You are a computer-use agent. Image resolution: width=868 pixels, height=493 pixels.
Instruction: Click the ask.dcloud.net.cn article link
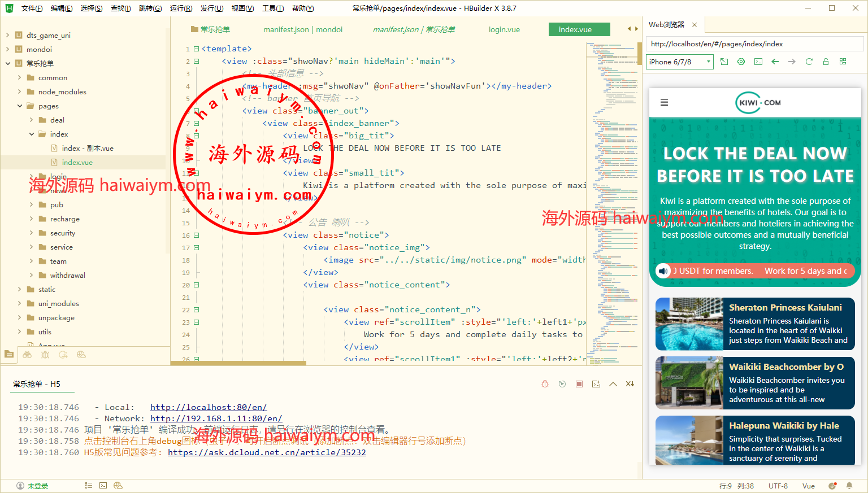pyautogui.click(x=267, y=452)
